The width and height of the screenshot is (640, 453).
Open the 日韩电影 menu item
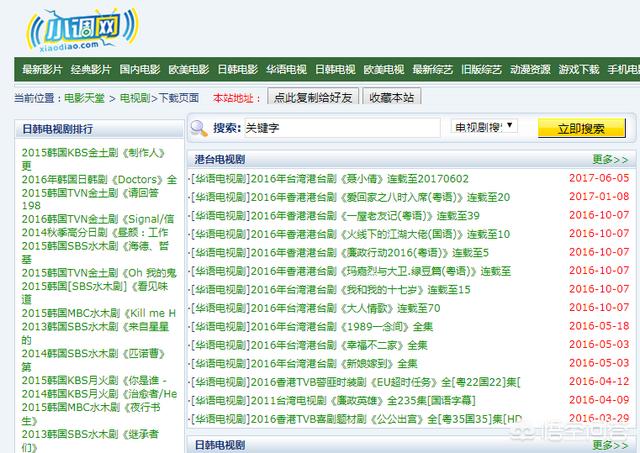[238, 69]
